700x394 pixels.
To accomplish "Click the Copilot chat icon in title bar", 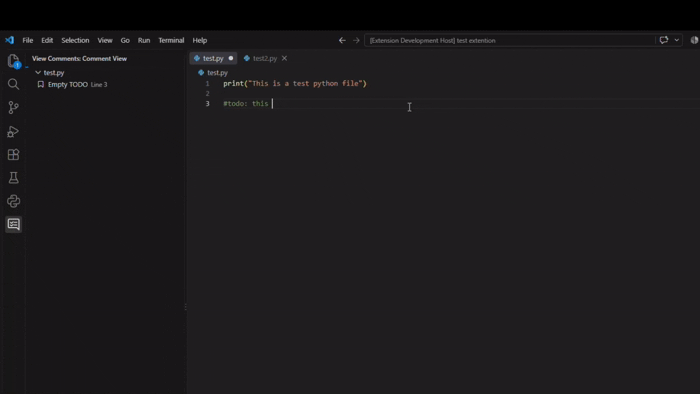I will (664, 40).
